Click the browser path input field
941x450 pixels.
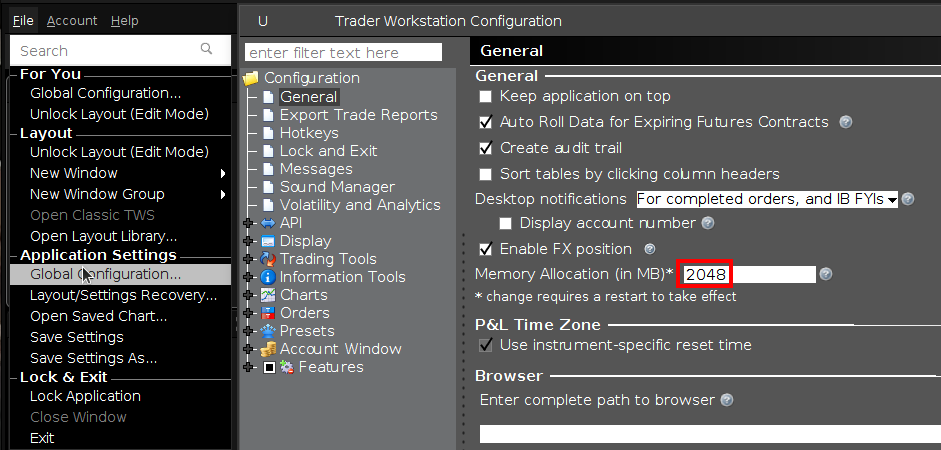pyautogui.click(x=710, y=434)
